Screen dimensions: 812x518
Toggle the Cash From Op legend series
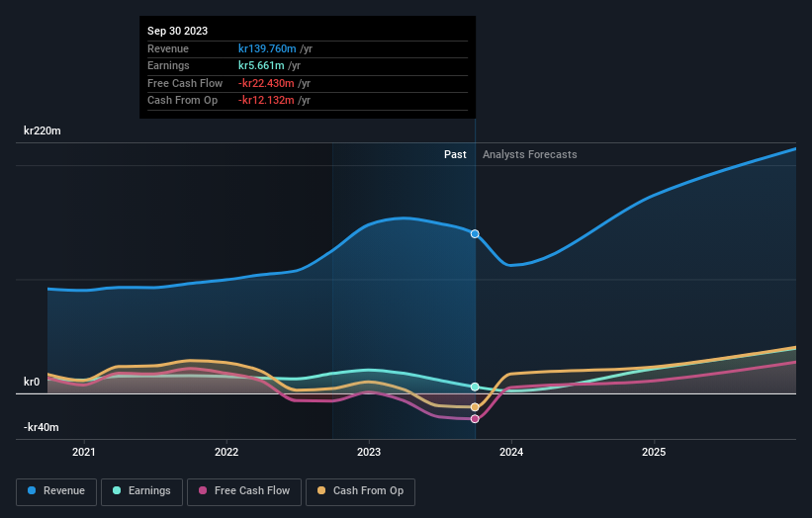360,491
